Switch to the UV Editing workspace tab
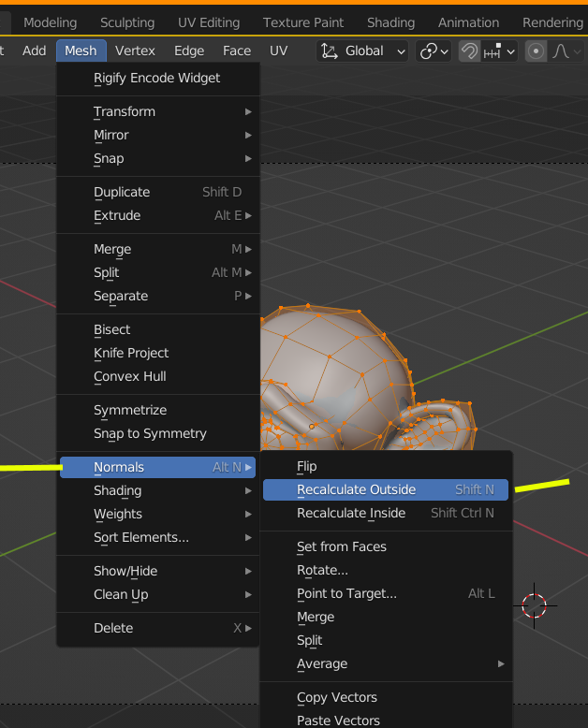Screen dimensions: 588x728 (x=209, y=22)
